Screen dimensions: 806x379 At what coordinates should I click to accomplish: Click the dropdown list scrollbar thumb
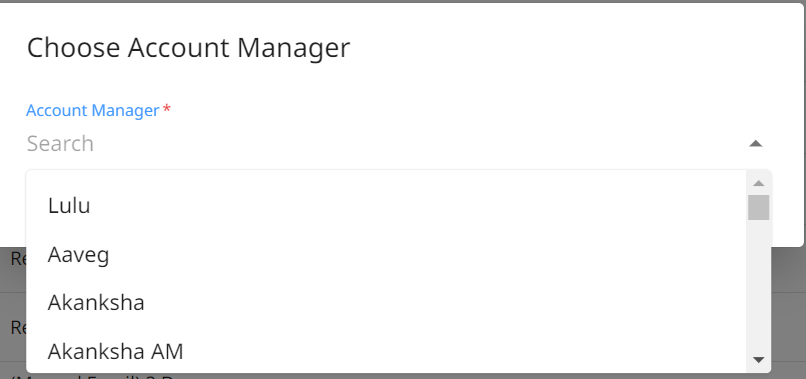coord(759,207)
